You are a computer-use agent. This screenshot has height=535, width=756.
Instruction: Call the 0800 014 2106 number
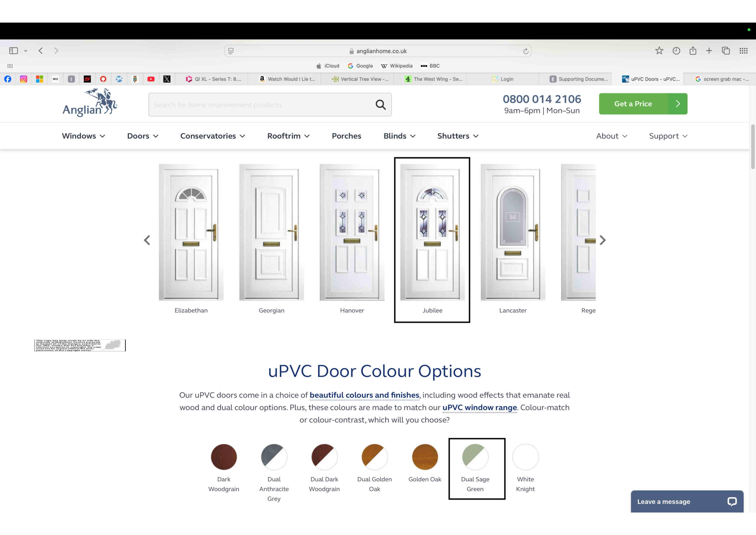[542, 99]
